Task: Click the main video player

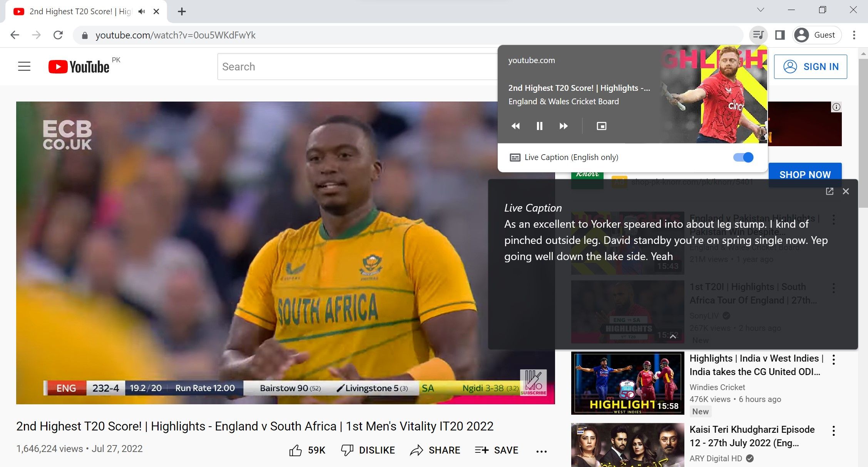Action: click(285, 253)
